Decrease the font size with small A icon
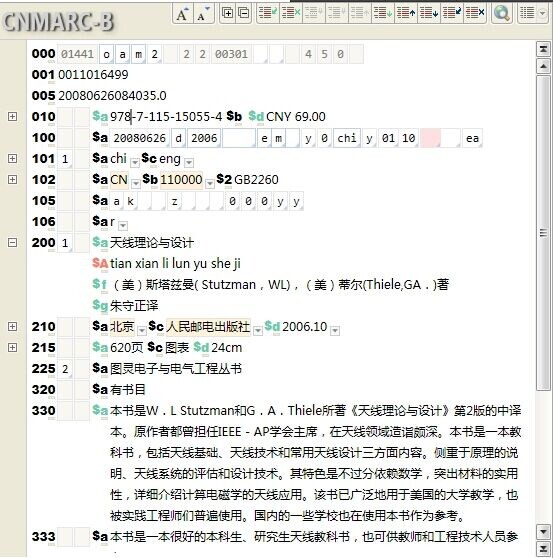The height and width of the screenshot is (558, 553). [203, 14]
